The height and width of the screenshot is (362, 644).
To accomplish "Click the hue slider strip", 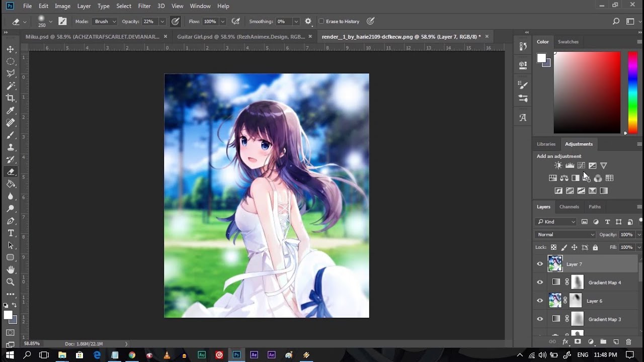I will [x=632, y=93].
